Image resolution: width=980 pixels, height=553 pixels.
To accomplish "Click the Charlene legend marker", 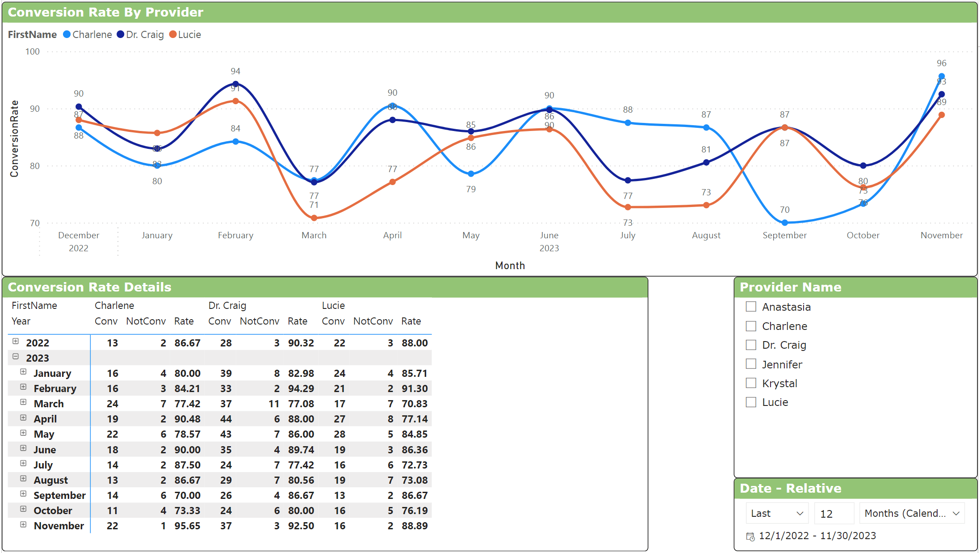I will pyautogui.click(x=67, y=34).
